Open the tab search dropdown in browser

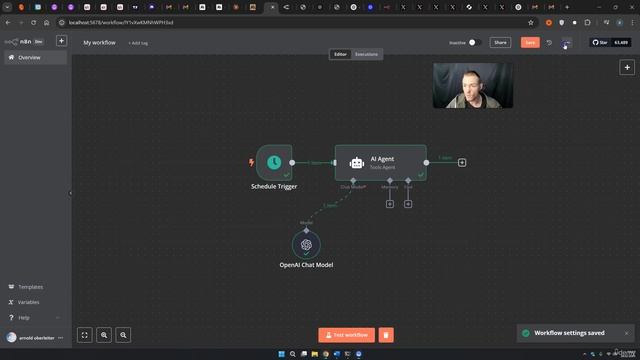pyautogui.click(x=7, y=7)
